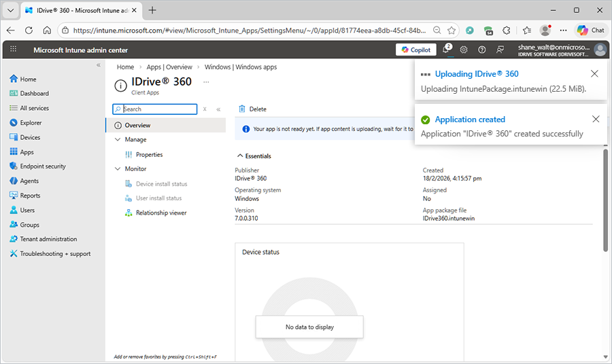This screenshot has width=612, height=364.
Task: Open Endpoint security in the sidebar
Action: click(x=37, y=166)
